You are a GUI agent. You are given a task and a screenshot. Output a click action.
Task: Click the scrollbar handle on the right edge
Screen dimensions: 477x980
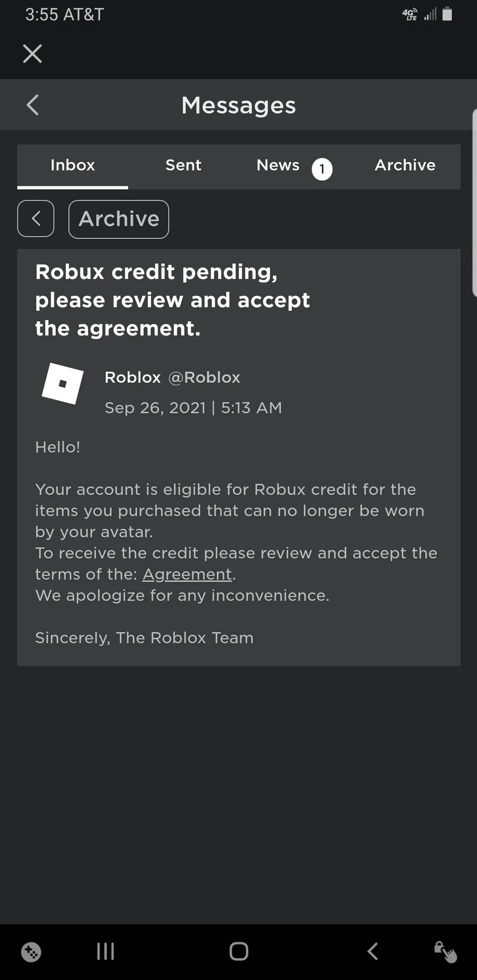[474, 201]
